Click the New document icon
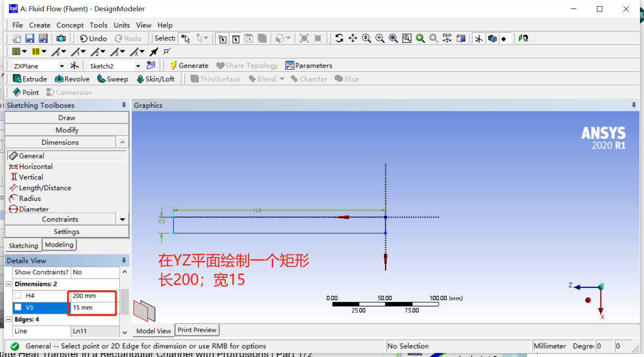This screenshot has height=357, width=644. click(x=16, y=39)
